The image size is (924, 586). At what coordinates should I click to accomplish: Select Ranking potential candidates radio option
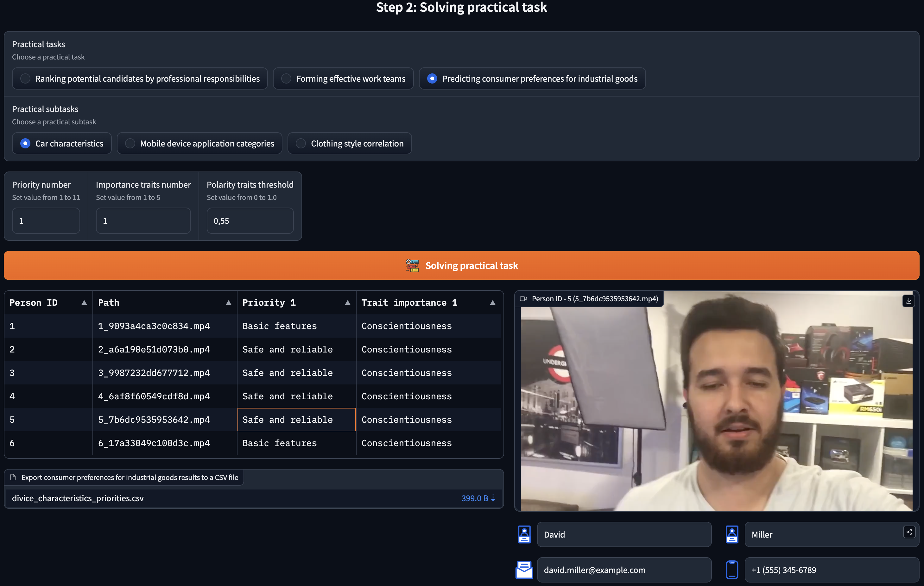(25, 78)
